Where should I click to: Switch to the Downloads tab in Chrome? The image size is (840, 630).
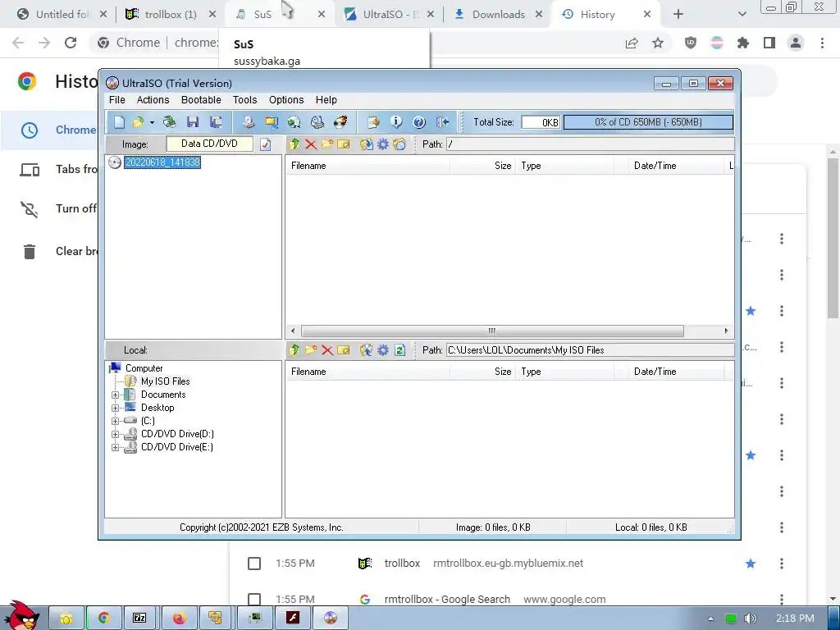tap(498, 15)
